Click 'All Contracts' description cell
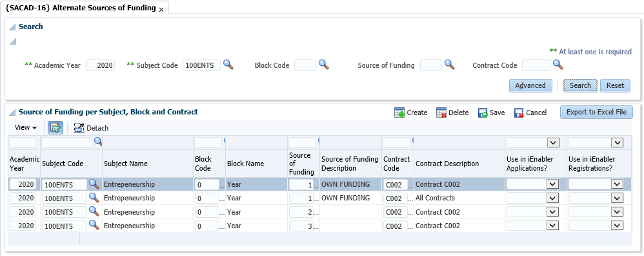Screen dimensions: 644x256 [436, 198]
